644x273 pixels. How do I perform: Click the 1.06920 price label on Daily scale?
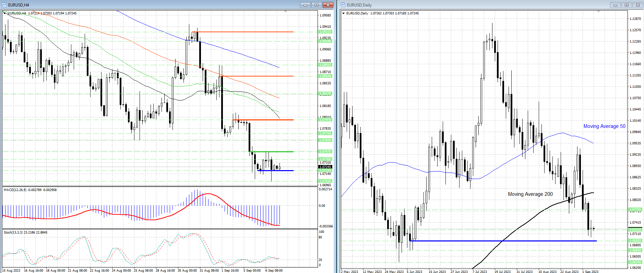pyautogui.click(x=635, y=241)
